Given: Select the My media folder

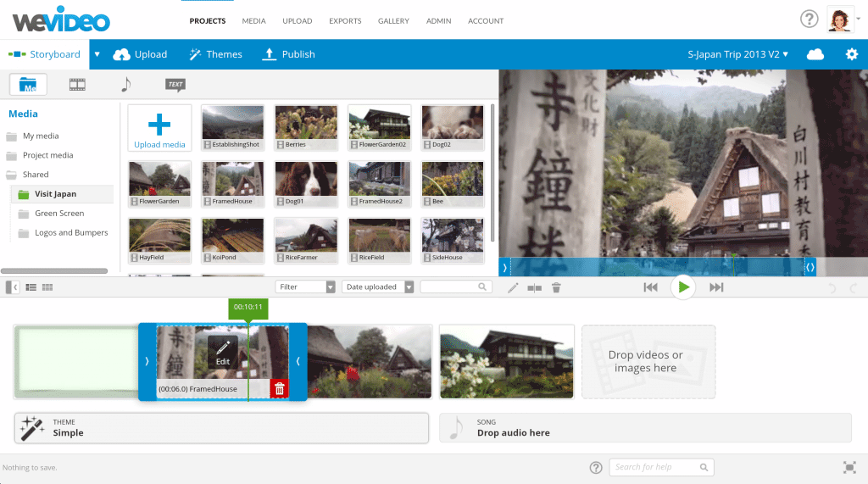Looking at the screenshot, I should tap(41, 136).
